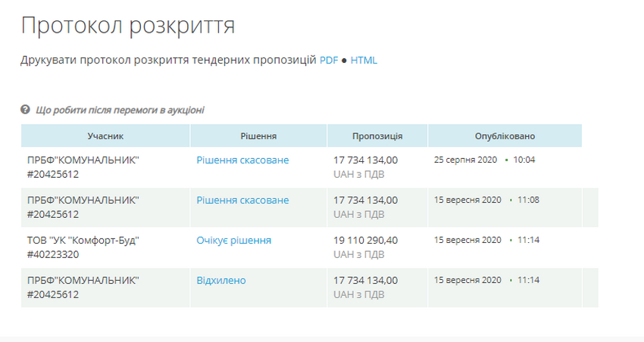The image size is (644, 342).
Task: Select participant ТОВ "УК "Комфорт-Буд"
Action: coord(83,241)
